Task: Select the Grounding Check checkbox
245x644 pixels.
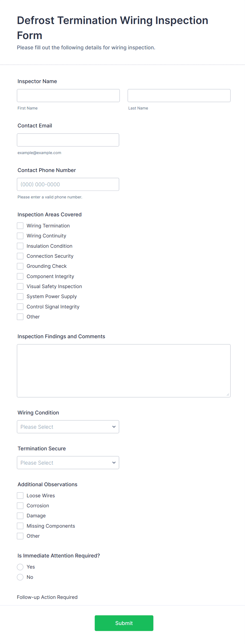Action: click(20, 266)
